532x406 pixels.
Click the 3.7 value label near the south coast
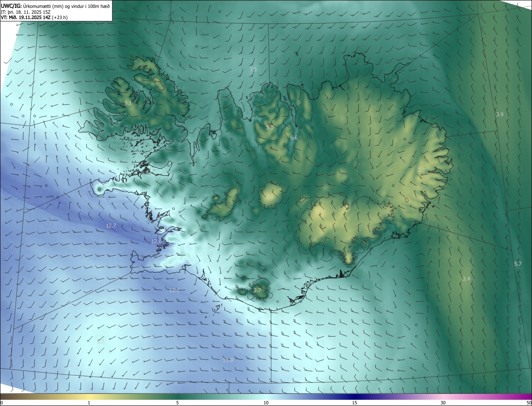[x=257, y=290]
